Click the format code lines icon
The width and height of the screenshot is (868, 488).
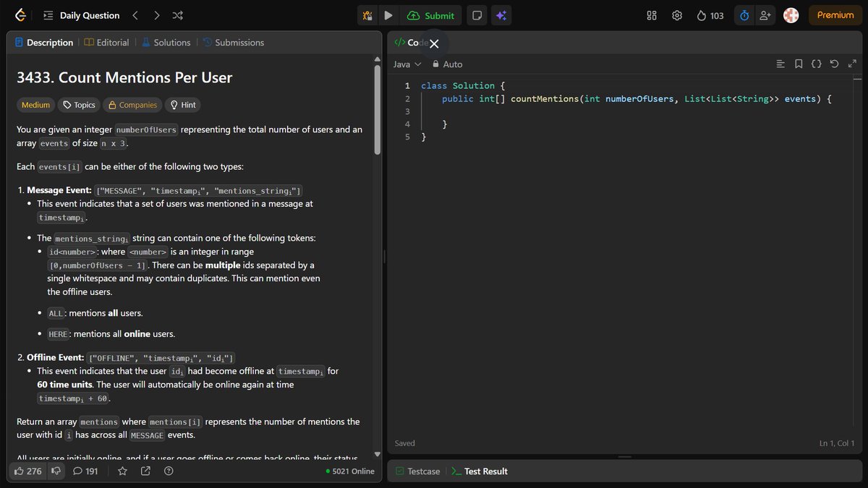(780, 64)
